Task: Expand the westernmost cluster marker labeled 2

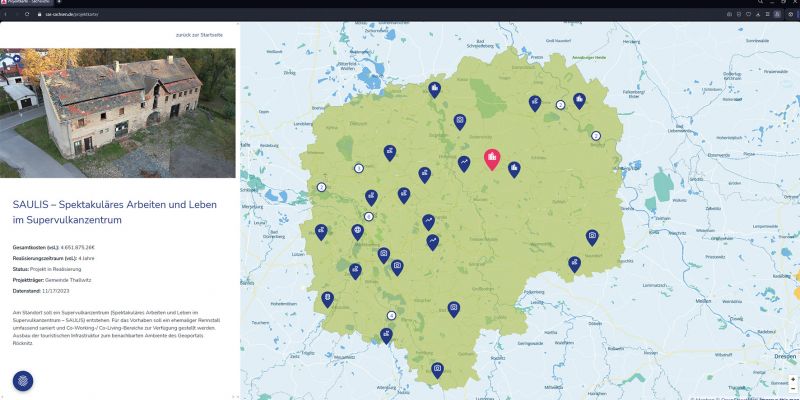Action: point(321,187)
